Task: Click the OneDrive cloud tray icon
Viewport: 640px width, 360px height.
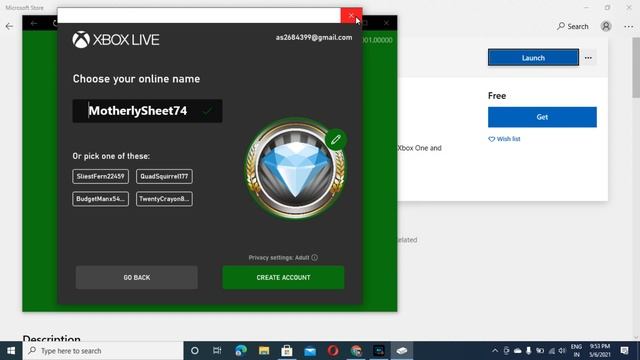Action: point(518,351)
